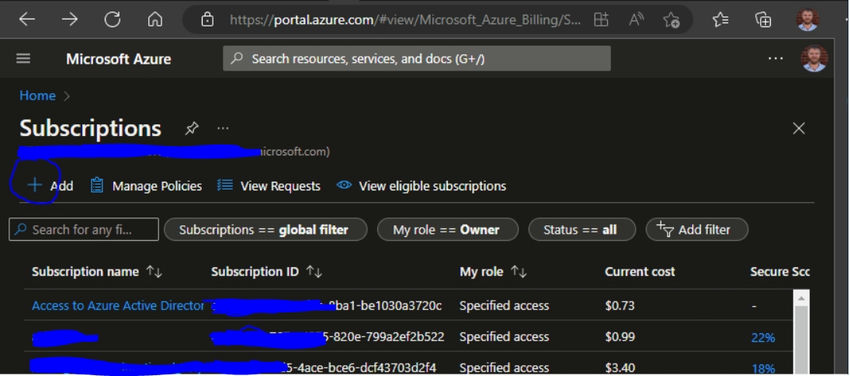Open Access to Azure Active Directory subscription

(x=118, y=306)
